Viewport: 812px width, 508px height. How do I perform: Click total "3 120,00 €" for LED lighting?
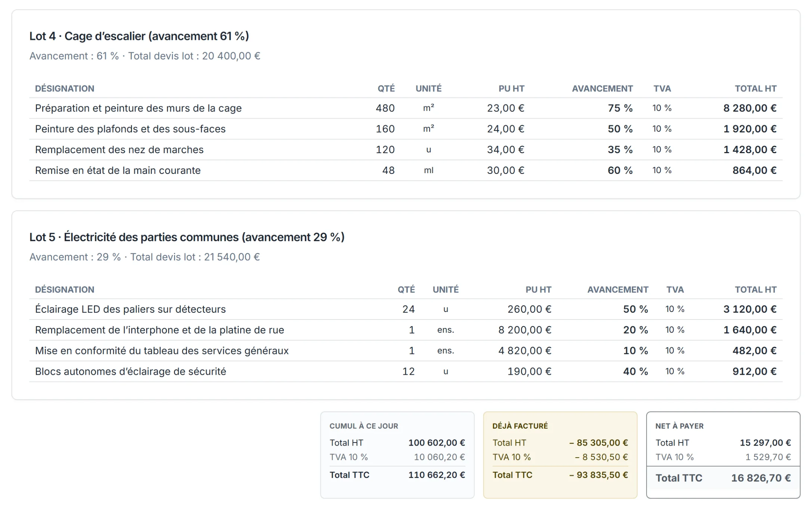(750, 309)
